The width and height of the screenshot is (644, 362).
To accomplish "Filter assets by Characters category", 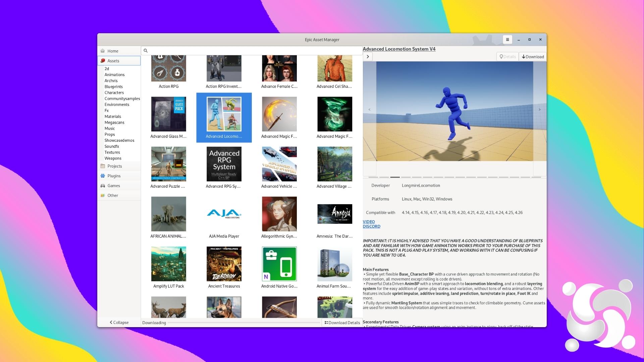I will tap(114, 93).
